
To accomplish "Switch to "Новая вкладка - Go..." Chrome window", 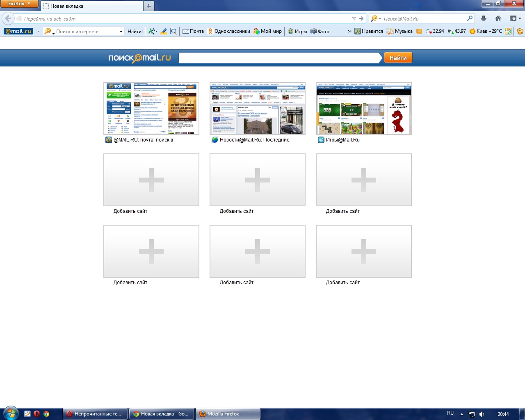I will pyautogui.click(x=162, y=414).
